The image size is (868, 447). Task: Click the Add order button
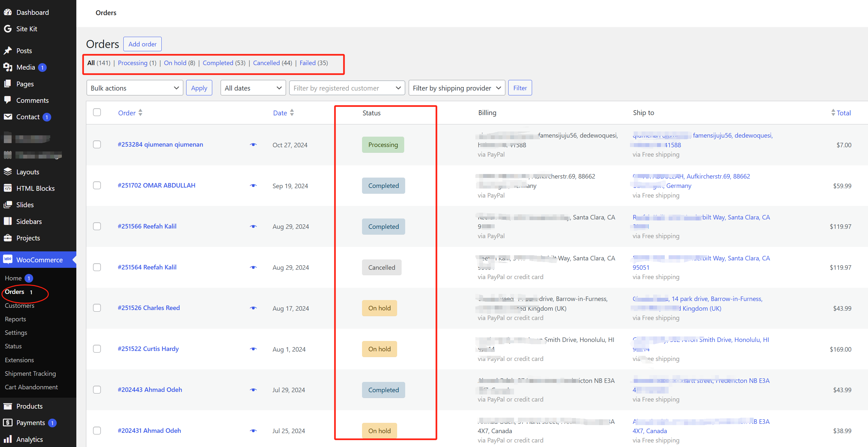click(142, 44)
